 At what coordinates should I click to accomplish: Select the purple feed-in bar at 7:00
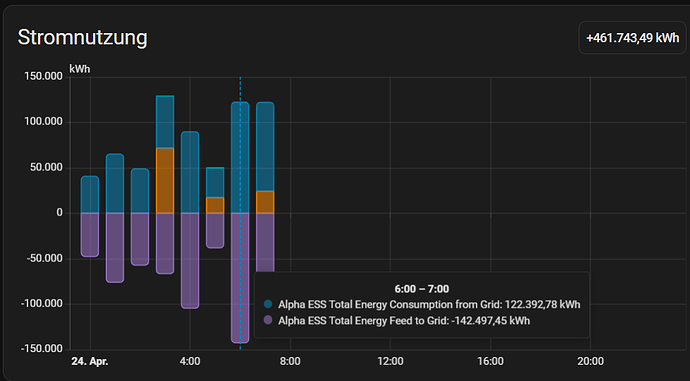(265, 242)
